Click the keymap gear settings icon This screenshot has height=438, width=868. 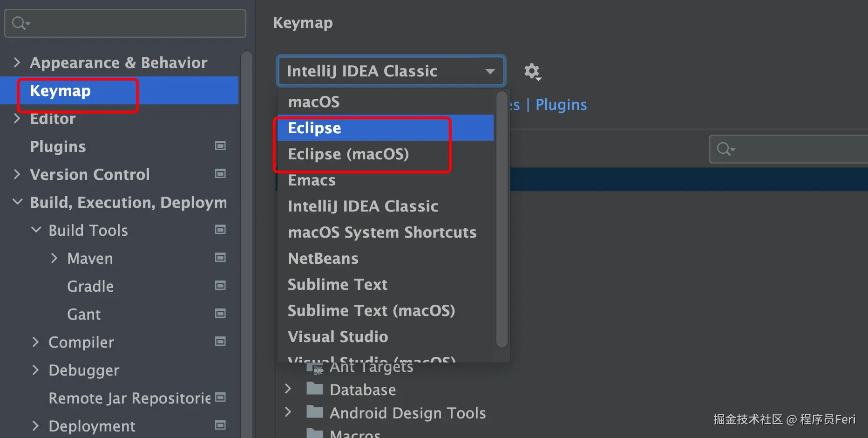click(532, 72)
